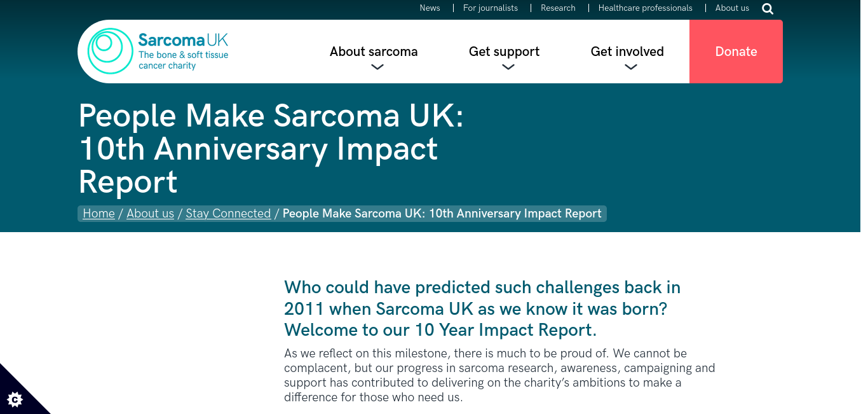The image size is (868, 414).
Task: Click current page breadcrumb Impact Report
Action: pos(442,214)
